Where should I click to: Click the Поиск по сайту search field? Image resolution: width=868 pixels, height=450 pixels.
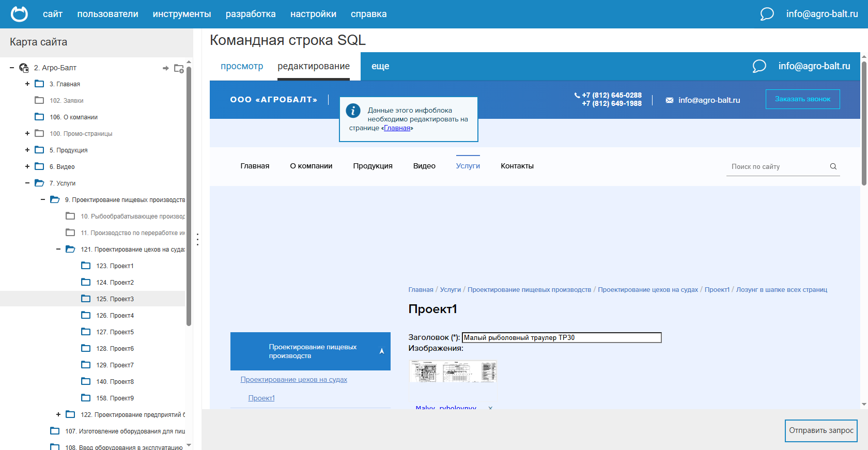778,166
